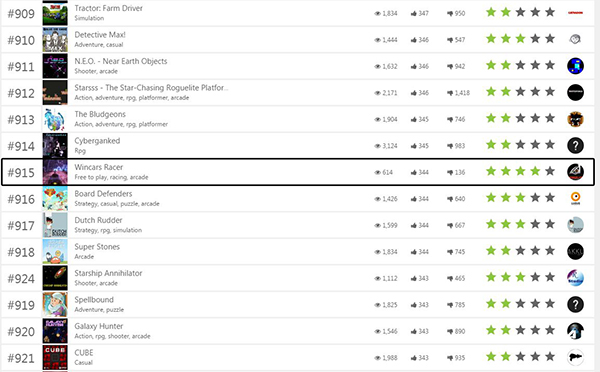Open The Bludgeons game thumbnail
600x372 pixels.
pos(55,119)
